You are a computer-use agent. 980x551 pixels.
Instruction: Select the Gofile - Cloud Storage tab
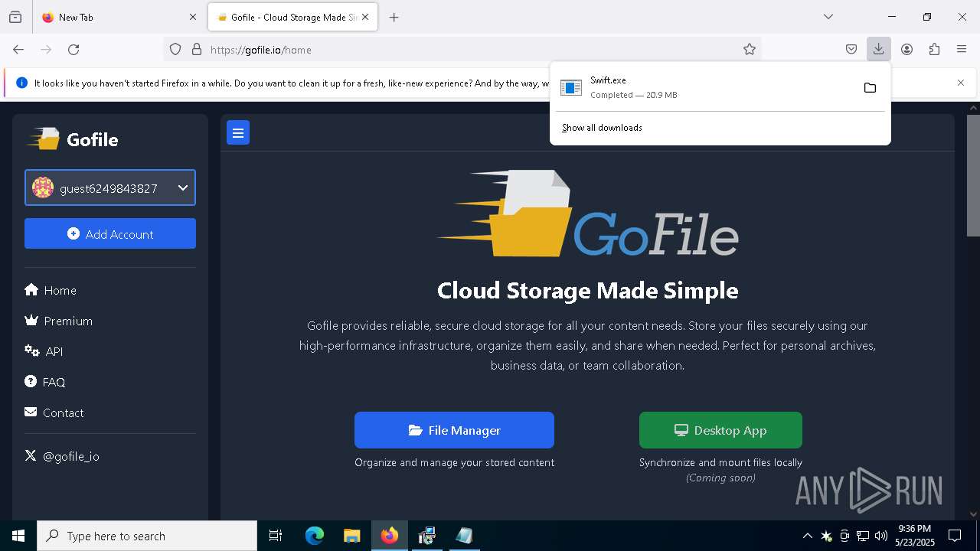click(293, 17)
